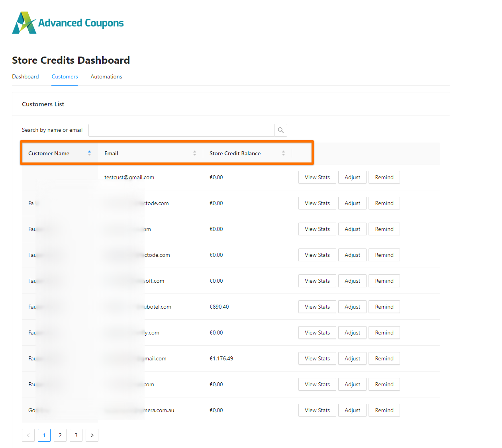Screen dimensions: 502x448
Task: Click the previous page left arrow
Action: (28, 435)
